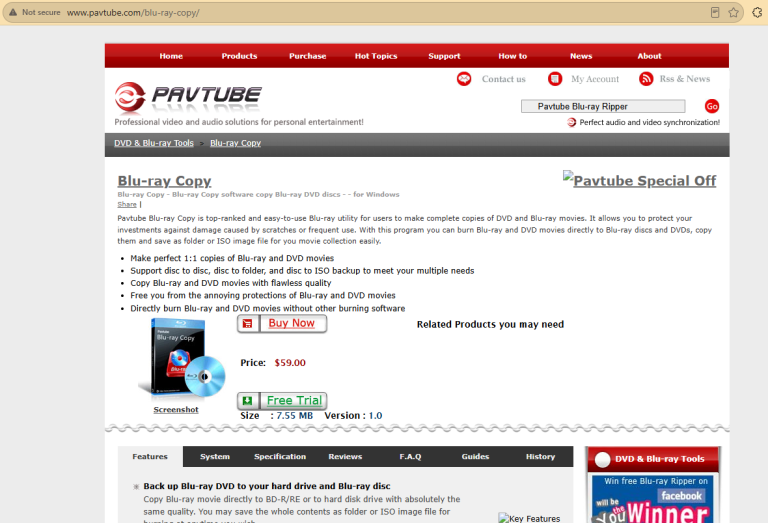768x523 pixels.
Task: Click the Pavtube Special Off heading link
Action: [645, 181]
